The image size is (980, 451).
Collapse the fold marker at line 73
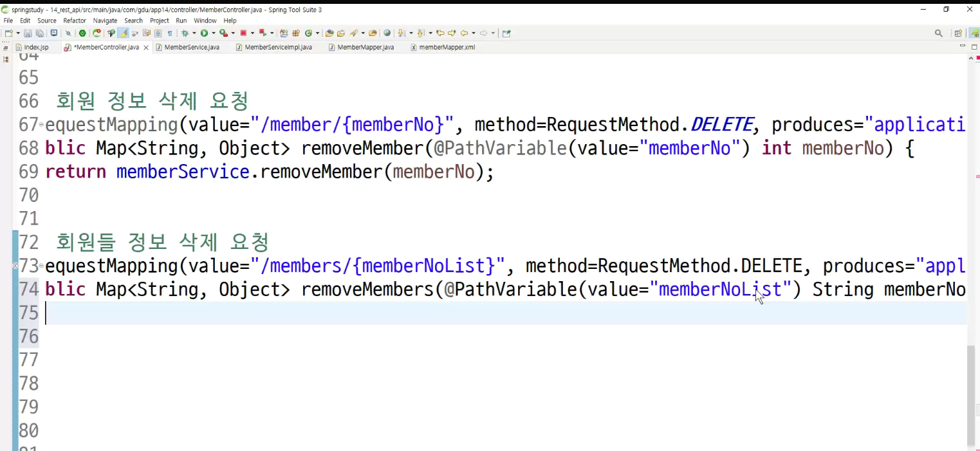[41, 266]
